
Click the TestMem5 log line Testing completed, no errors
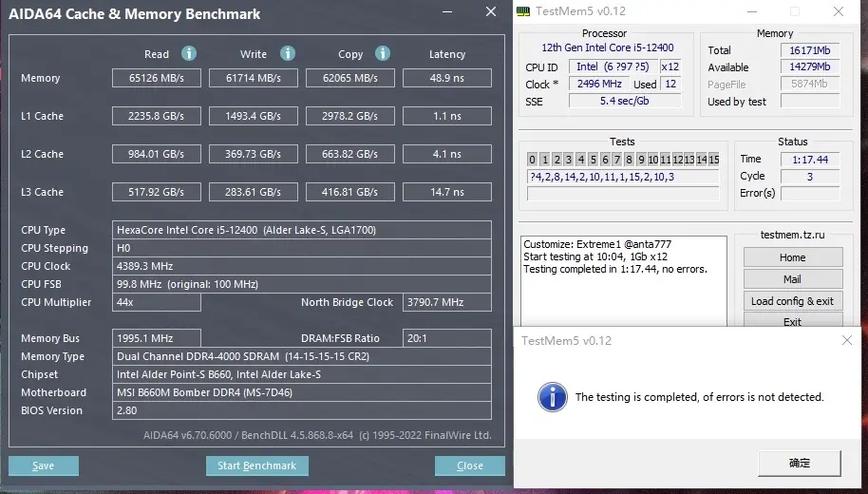(615, 270)
